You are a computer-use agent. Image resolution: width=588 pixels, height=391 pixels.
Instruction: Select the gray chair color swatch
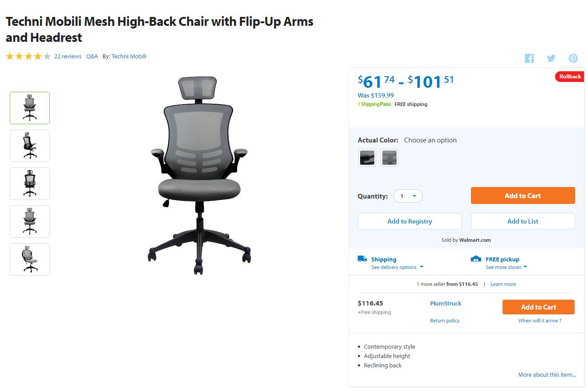pyautogui.click(x=389, y=158)
